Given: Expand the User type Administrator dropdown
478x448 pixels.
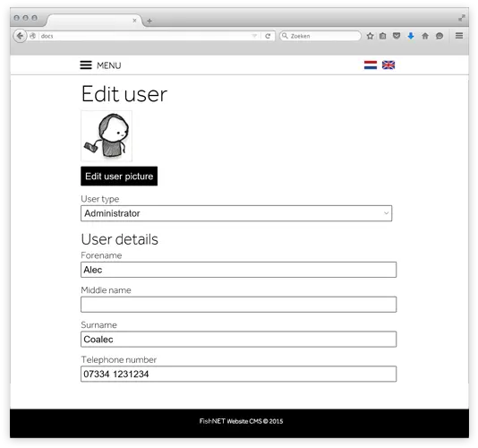Looking at the screenshot, I should pyautogui.click(x=236, y=213).
